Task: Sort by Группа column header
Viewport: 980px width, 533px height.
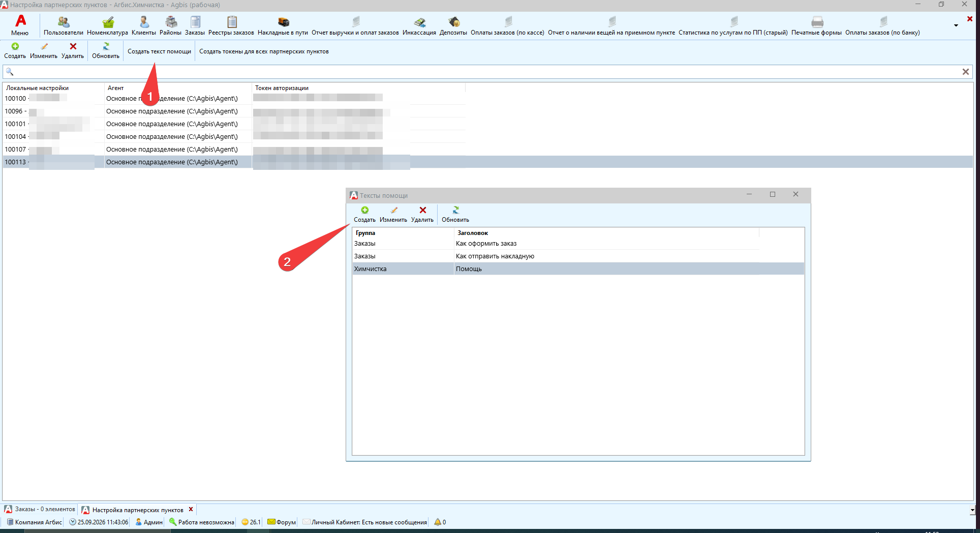Action: coord(403,233)
